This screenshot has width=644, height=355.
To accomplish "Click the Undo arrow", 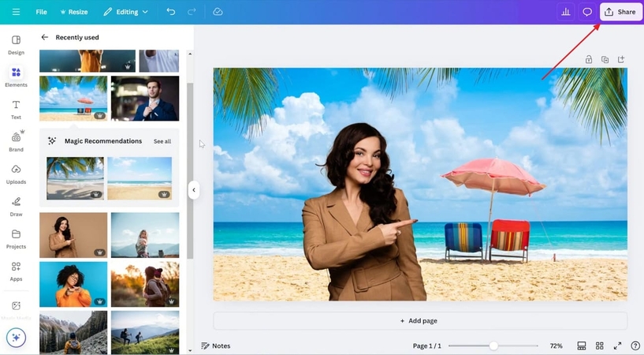I will (171, 12).
